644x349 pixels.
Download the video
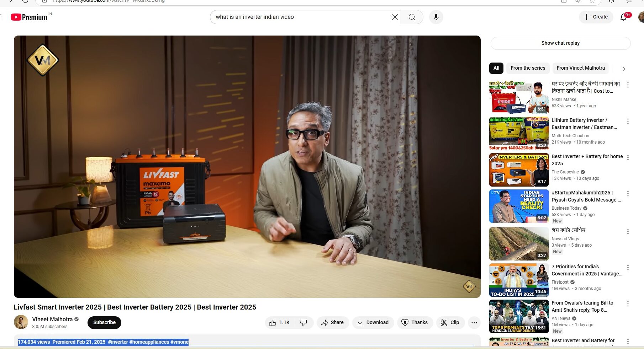coord(373,322)
